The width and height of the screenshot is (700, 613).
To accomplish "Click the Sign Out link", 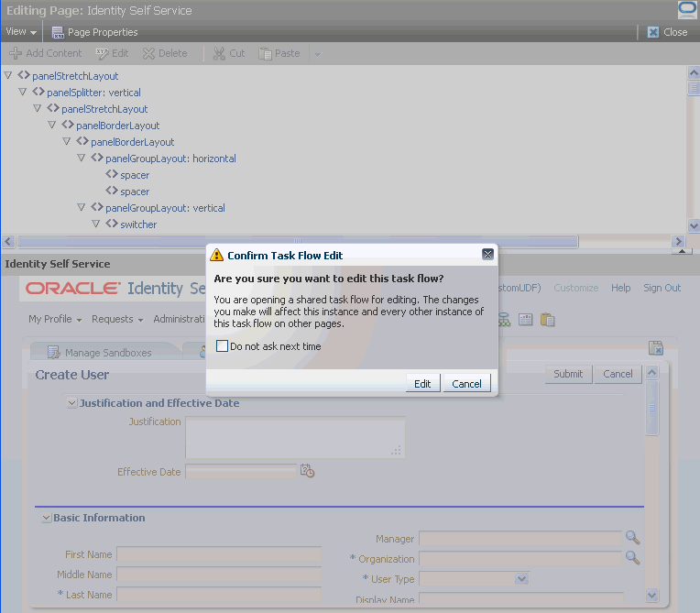I will 662,288.
